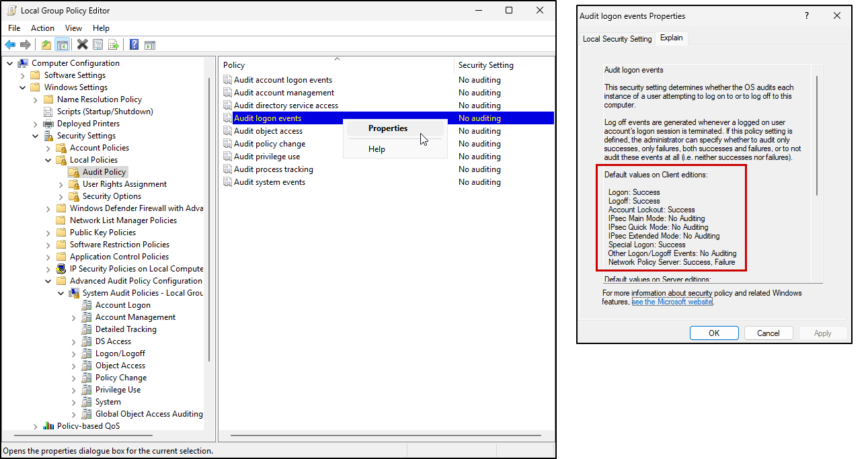This screenshot has height=459, width=868.
Task: Click the Explain text vertical scrollbar
Action: pyautogui.click(x=817, y=134)
